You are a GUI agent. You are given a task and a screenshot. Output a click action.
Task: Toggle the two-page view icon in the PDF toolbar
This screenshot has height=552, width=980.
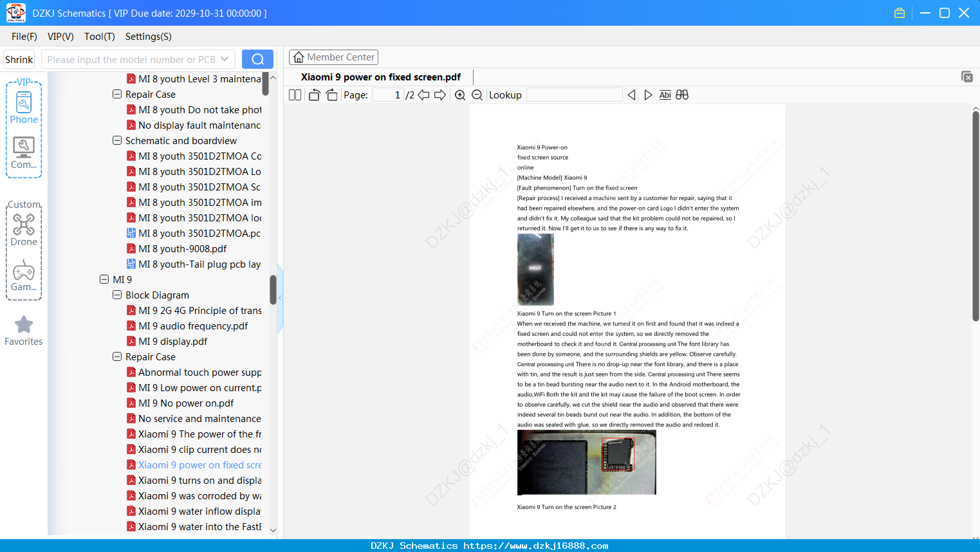(295, 95)
